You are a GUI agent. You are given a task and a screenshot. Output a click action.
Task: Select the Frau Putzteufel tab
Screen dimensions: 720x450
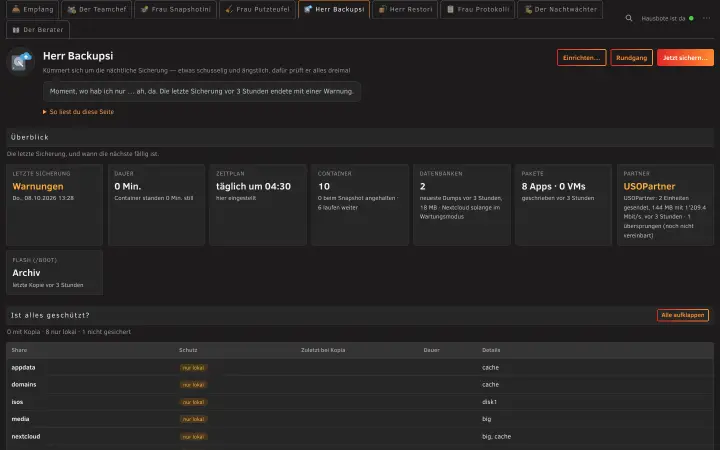(258, 9)
